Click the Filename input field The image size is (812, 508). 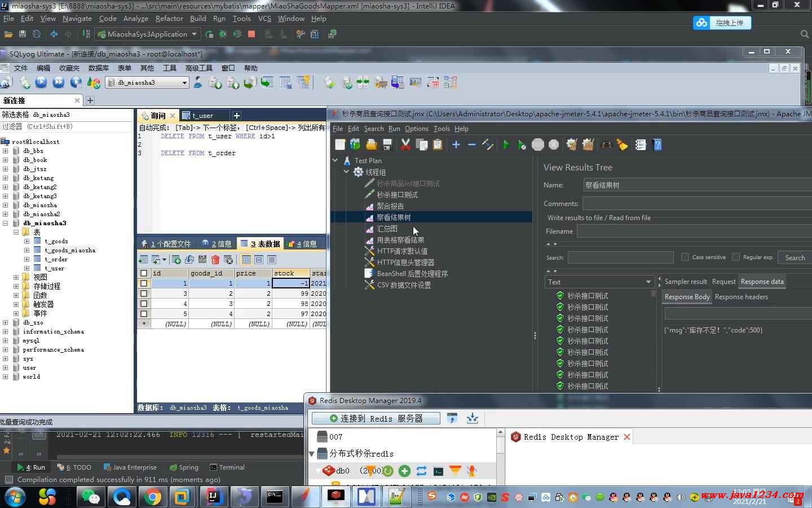(x=694, y=231)
